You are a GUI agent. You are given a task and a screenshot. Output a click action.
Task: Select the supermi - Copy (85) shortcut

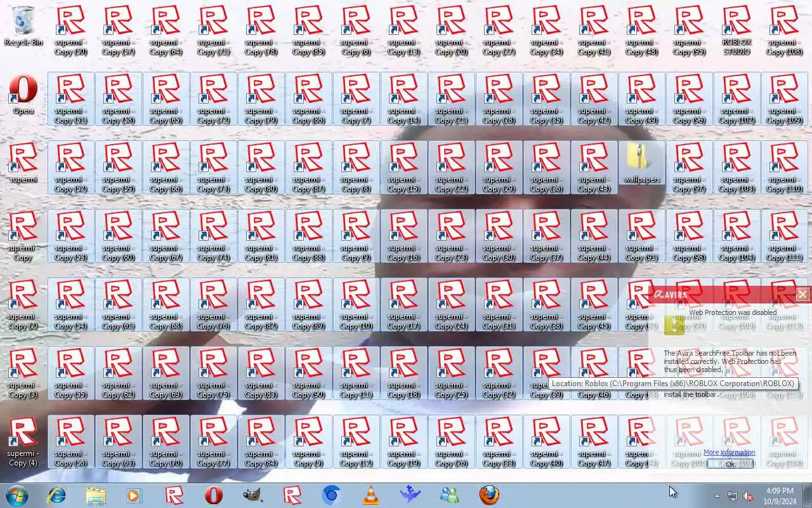tap(308, 30)
